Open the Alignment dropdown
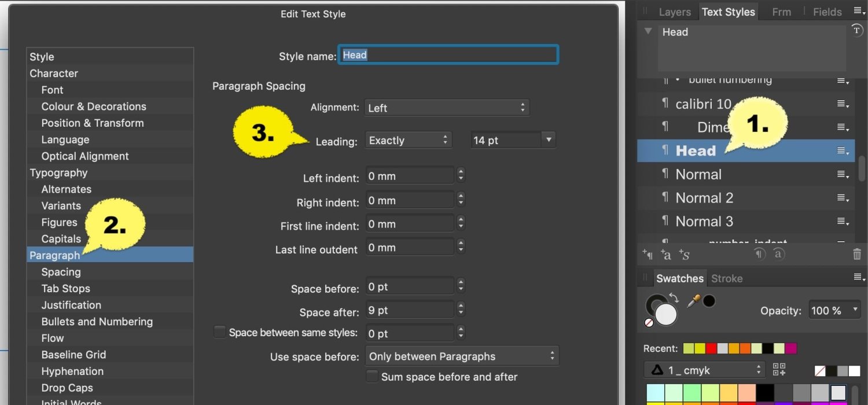 click(446, 108)
